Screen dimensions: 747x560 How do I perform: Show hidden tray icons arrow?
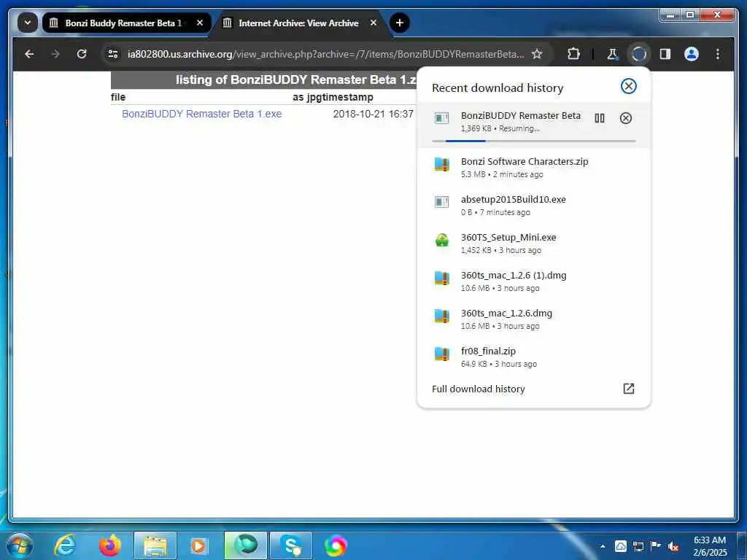click(603, 546)
